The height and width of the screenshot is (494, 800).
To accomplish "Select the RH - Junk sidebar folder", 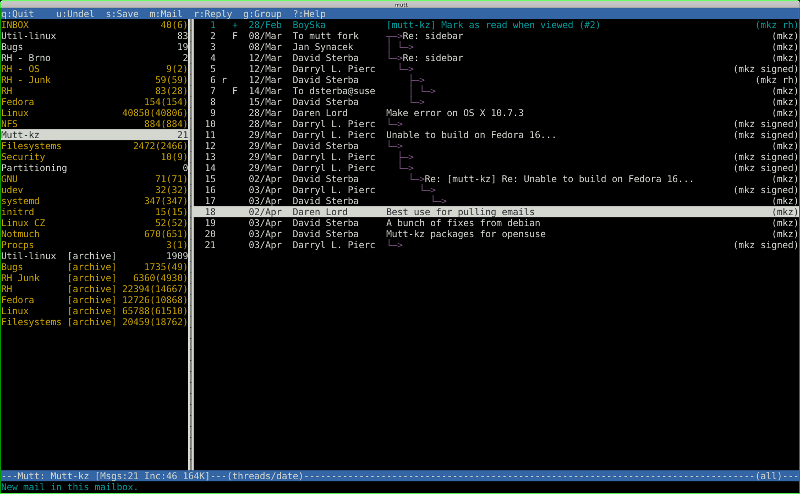I will click(x=27, y=79).
